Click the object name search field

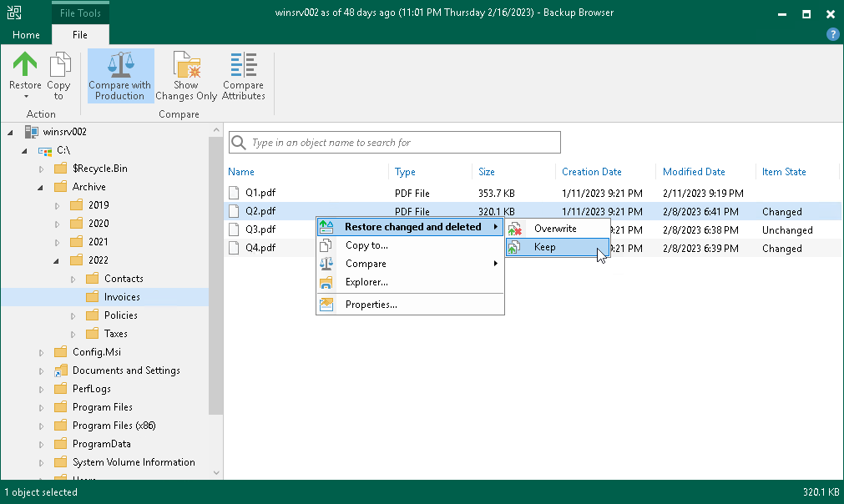click(394, 142)
